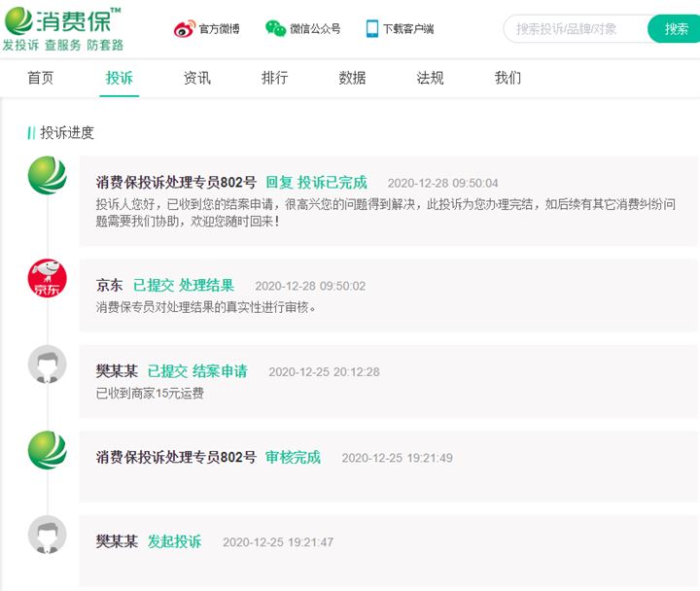Open the 官方微博 Weibo icon
Image resolution: width=700 pixels, height=591 pixels.
[185, 28]
